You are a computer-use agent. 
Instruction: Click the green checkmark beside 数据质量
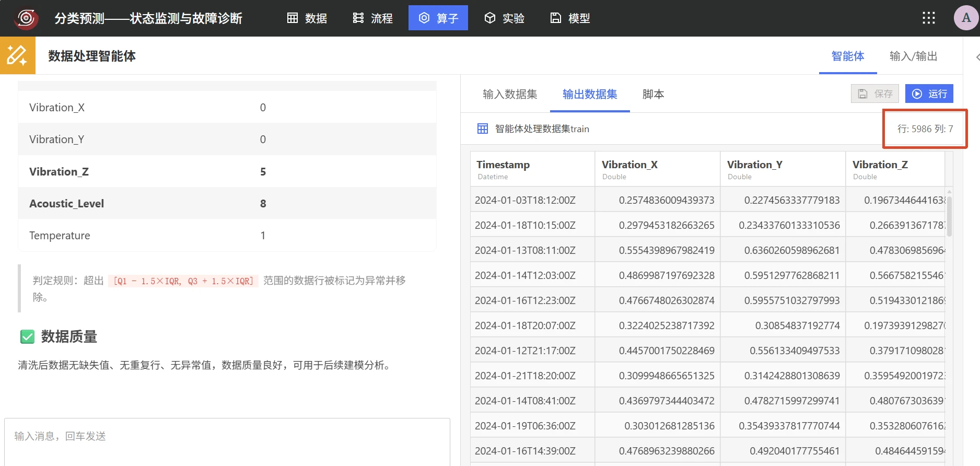pos(27,336)
